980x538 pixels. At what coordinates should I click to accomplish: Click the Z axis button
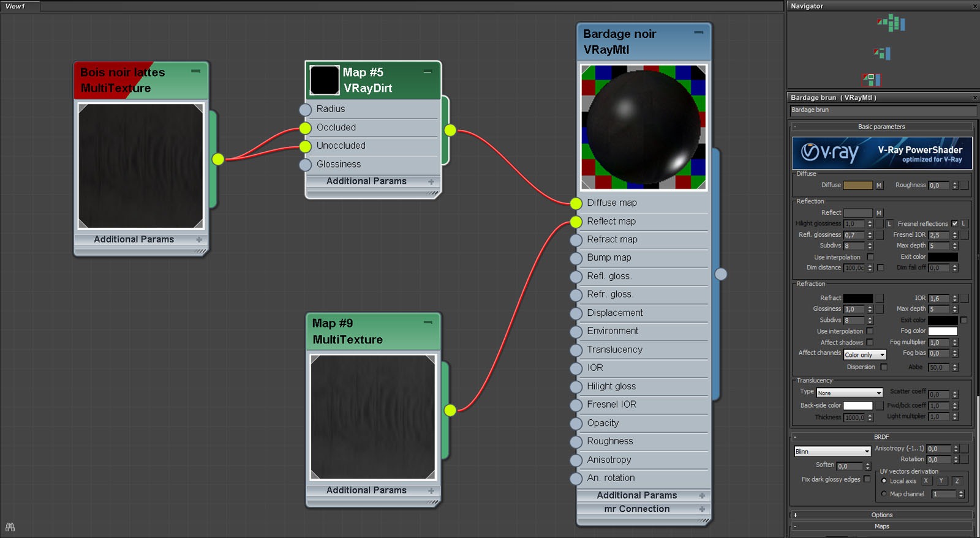pyautogui.click(x=957, y=481)
